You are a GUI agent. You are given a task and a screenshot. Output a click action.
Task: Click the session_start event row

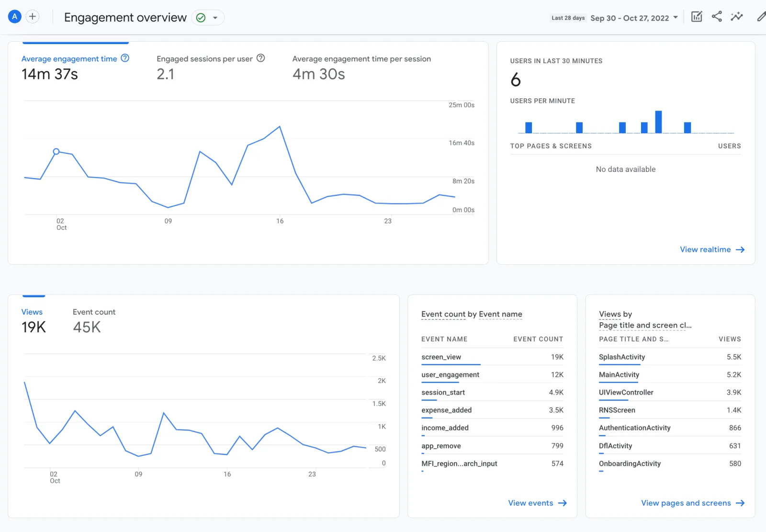click(x=492, y=393)
